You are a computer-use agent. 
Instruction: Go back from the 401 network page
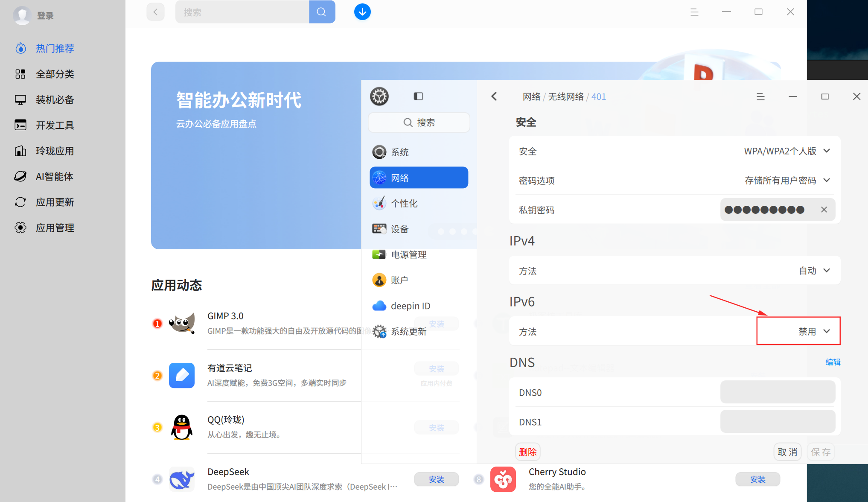494,96
